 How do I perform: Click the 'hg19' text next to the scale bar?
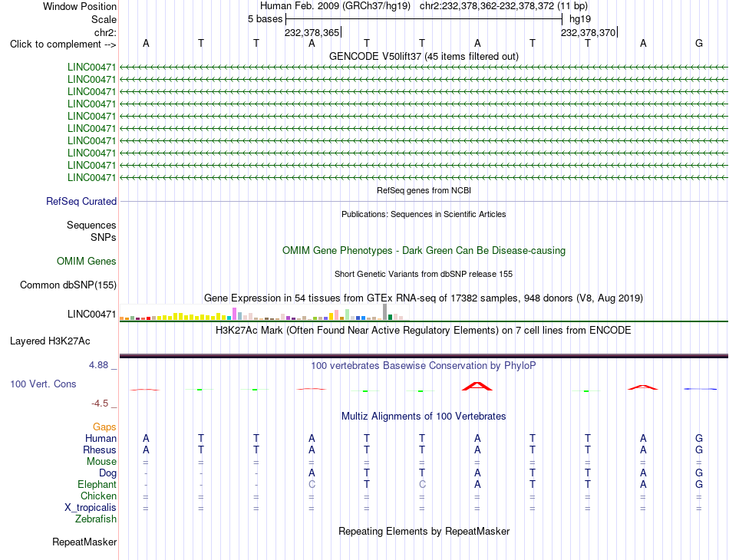pos(580,19)
